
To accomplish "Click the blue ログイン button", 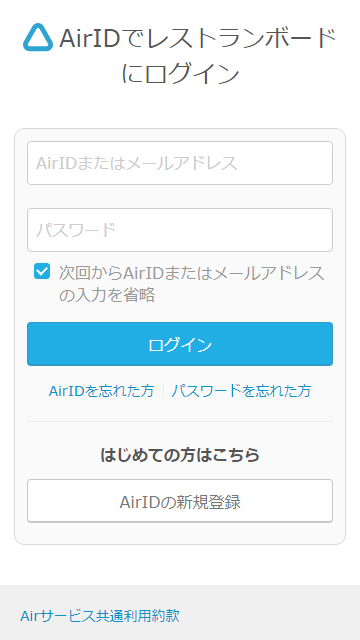I will click(x=180, y=344).
